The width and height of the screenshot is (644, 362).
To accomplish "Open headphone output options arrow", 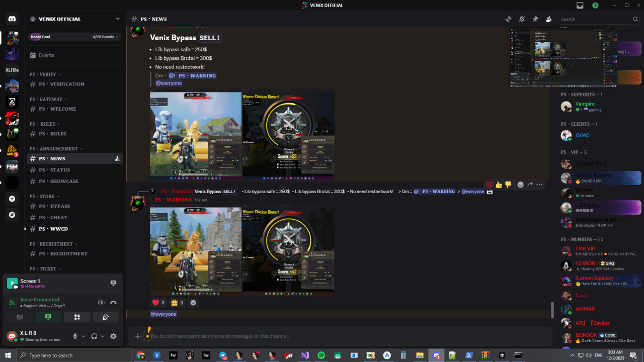I will [103, 336].
